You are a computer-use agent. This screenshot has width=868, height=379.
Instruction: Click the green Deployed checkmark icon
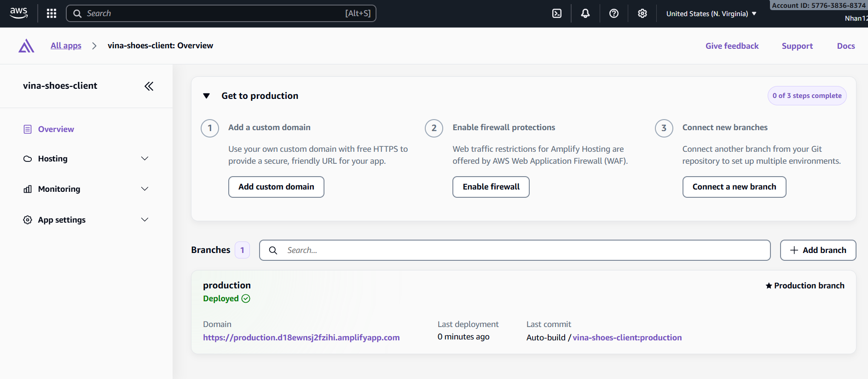pos(246,299)
